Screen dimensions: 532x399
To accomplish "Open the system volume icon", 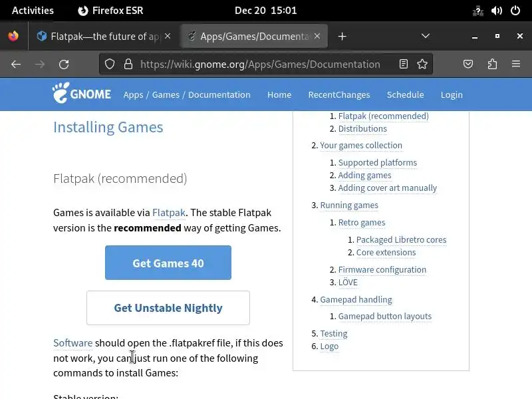I will [496, 11].
